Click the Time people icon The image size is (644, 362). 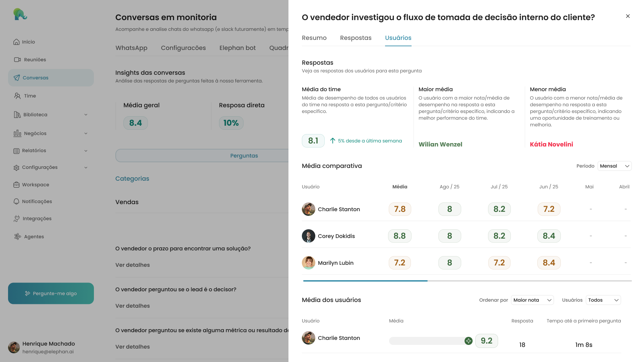coord(17,96)
